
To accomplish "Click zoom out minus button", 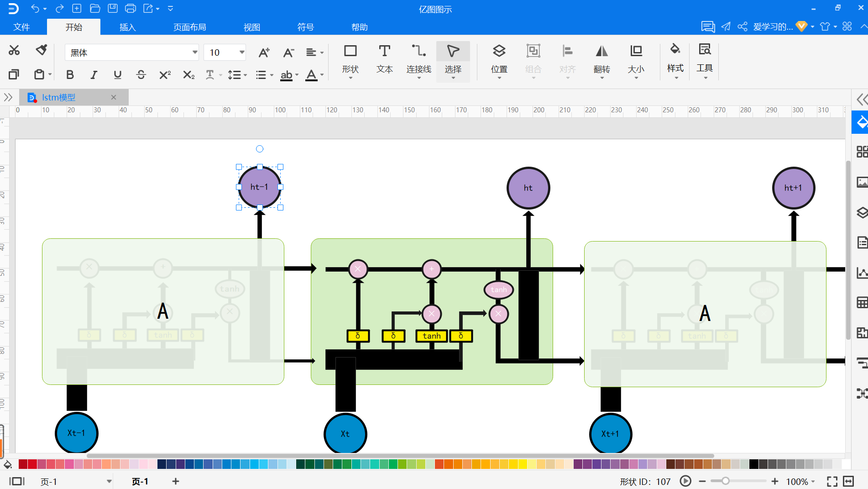I will coord(702,481).
